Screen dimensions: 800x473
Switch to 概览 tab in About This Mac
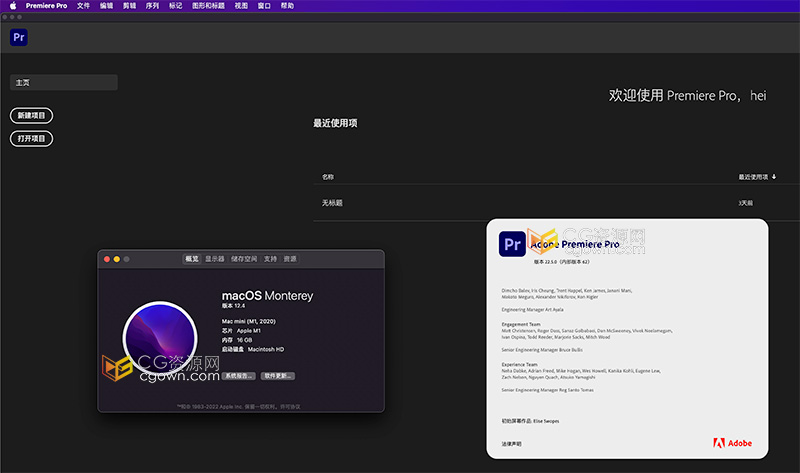(192, 259)
